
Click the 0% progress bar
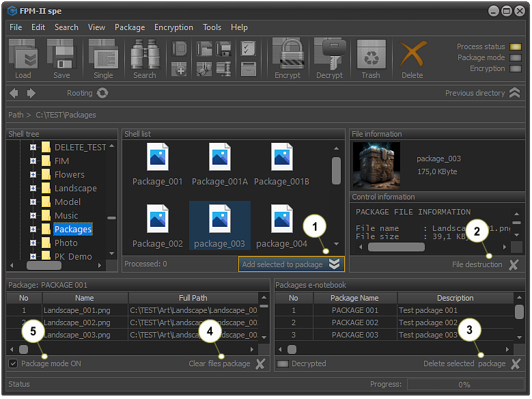(x=466, y=385)
